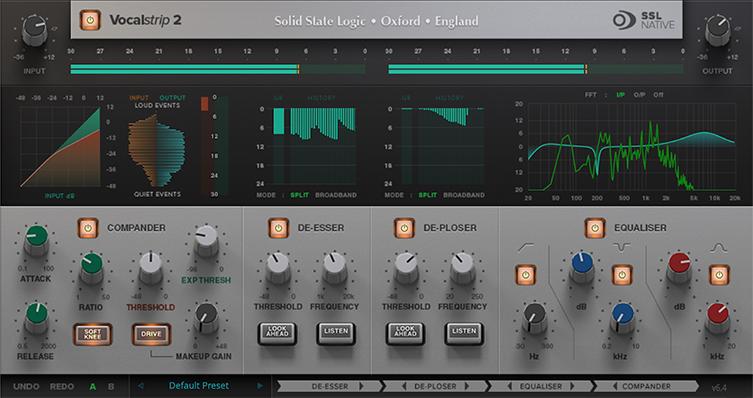Screen dimensions: 753x398
Task: Click the Makeup Gain knob
Action: pyautogui.click(x=206, y=317)
